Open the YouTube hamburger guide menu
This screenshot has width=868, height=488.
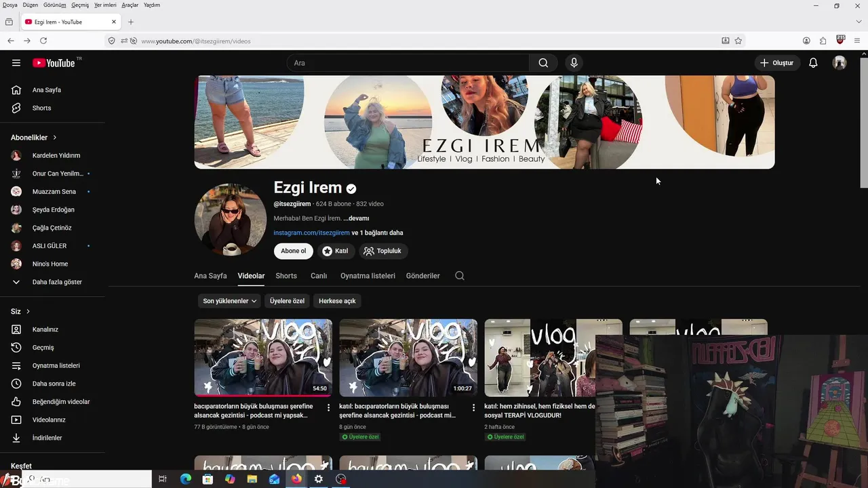click(16, 63)
